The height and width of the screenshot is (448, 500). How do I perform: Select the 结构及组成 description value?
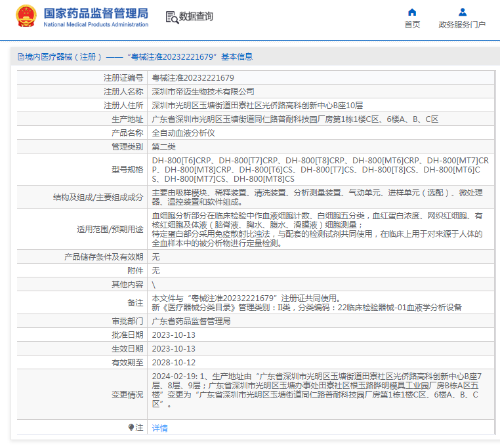[x=318, y=197]
